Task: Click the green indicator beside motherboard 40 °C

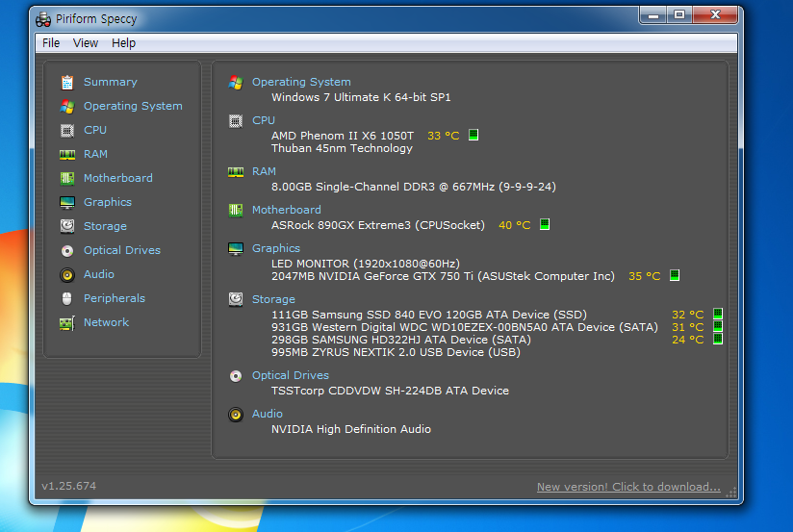Action: click(545, 224)
